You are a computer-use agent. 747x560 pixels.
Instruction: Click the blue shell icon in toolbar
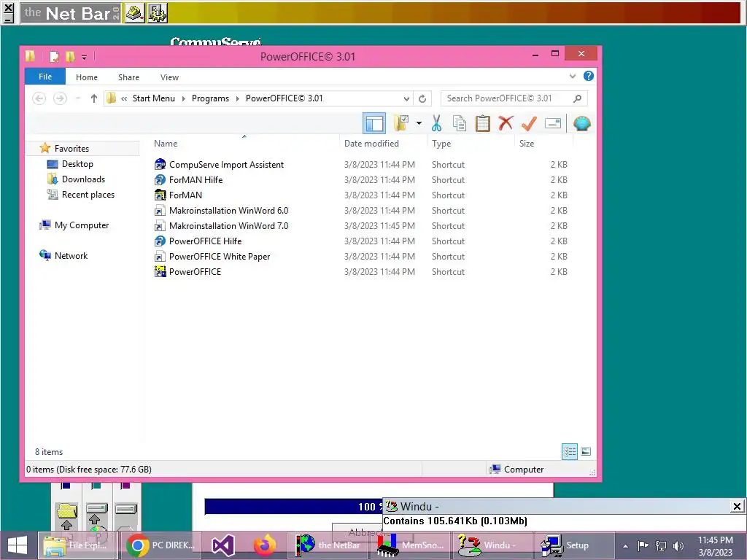click(x=582, y=123)
